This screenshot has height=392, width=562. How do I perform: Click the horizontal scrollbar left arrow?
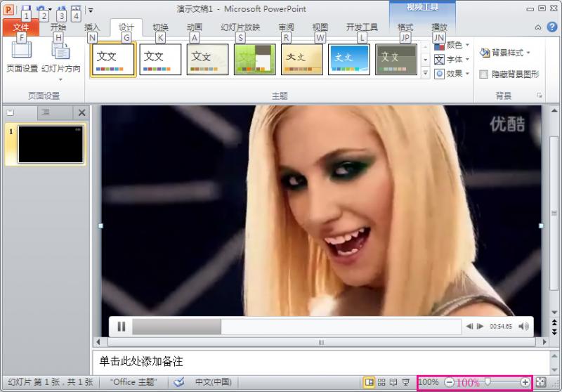pos(98,342)
